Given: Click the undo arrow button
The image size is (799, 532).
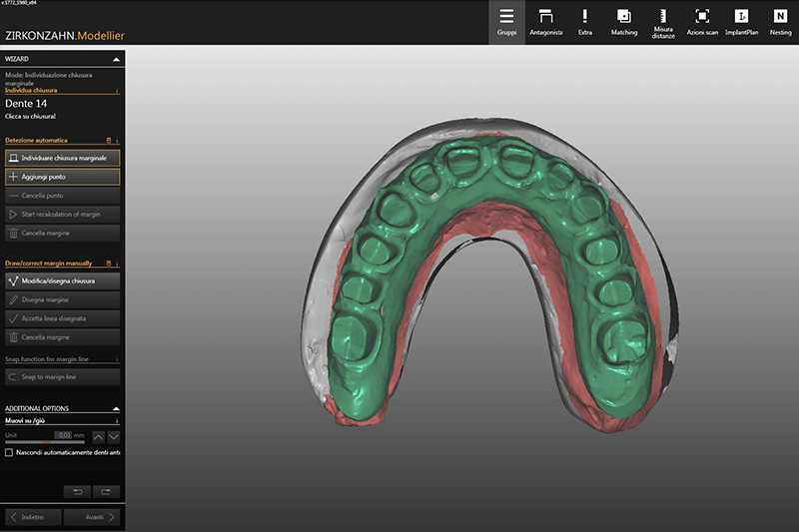Looking at the screenshot, I should click(x=76, y=491).
